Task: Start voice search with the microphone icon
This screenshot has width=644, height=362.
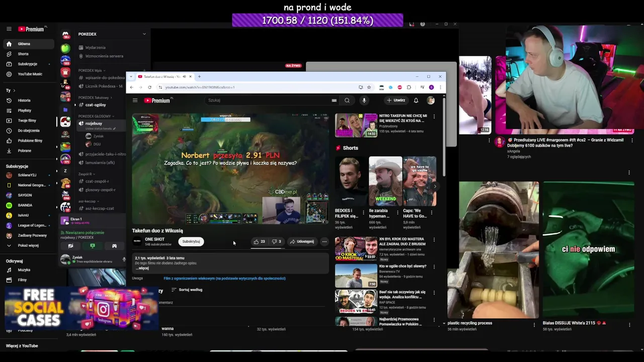Action: (x=364, y=101)
